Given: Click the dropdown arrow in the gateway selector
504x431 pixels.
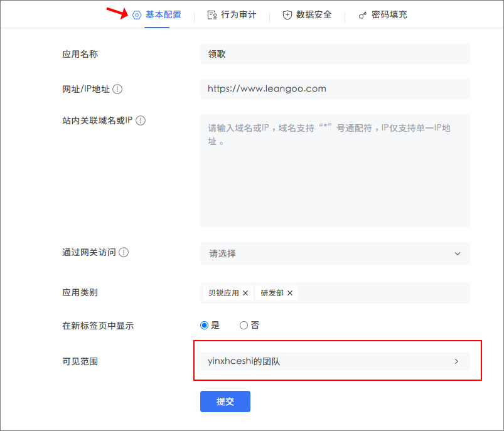Looking at the screenshot, I should [458, 253].
